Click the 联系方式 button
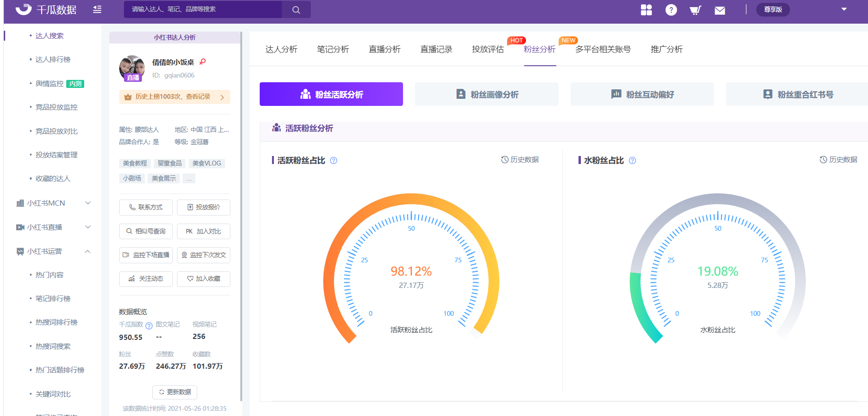 point(146,208)
